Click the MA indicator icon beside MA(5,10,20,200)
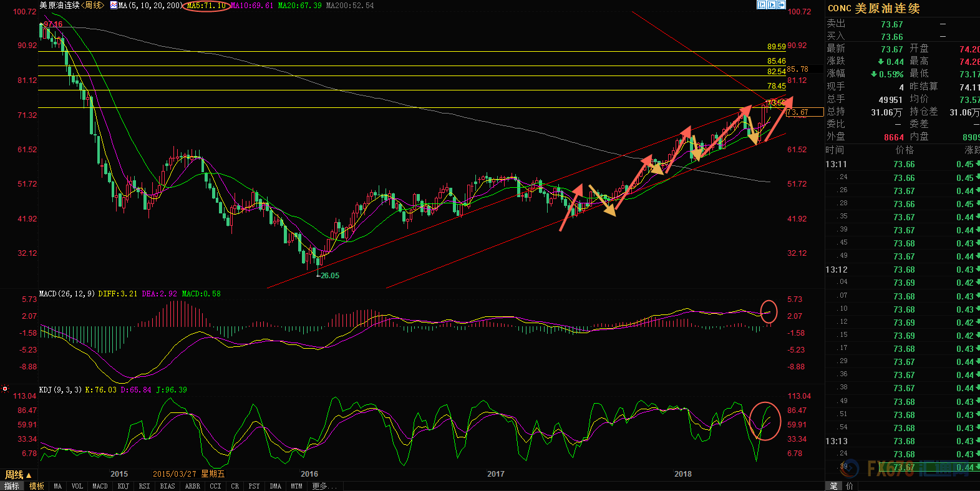Image resolution: width=980 pixels, height=491 pixels. coord(114,5)
